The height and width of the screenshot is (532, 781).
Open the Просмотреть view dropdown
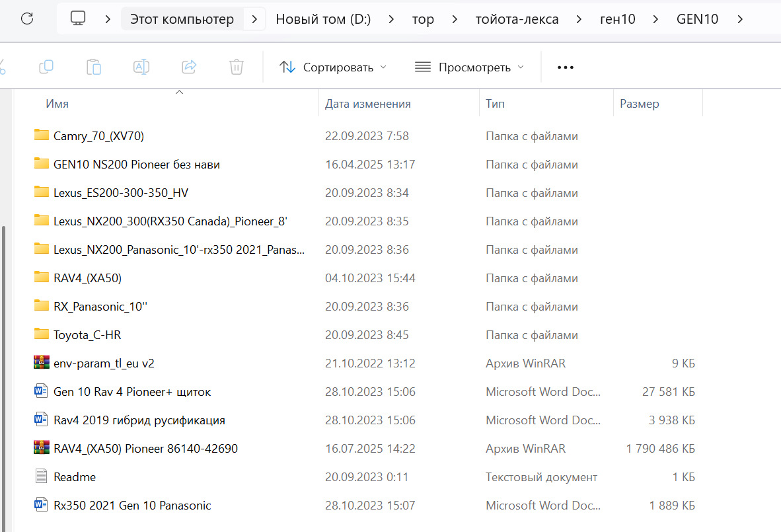coord(469,67)
